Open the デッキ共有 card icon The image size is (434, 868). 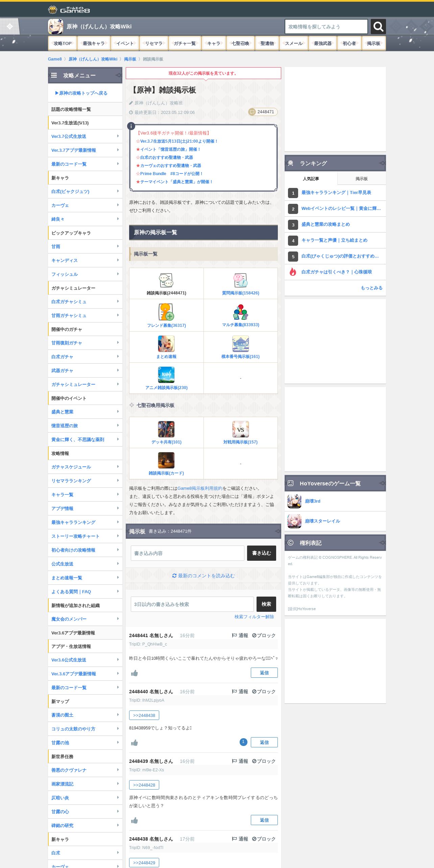166,429
